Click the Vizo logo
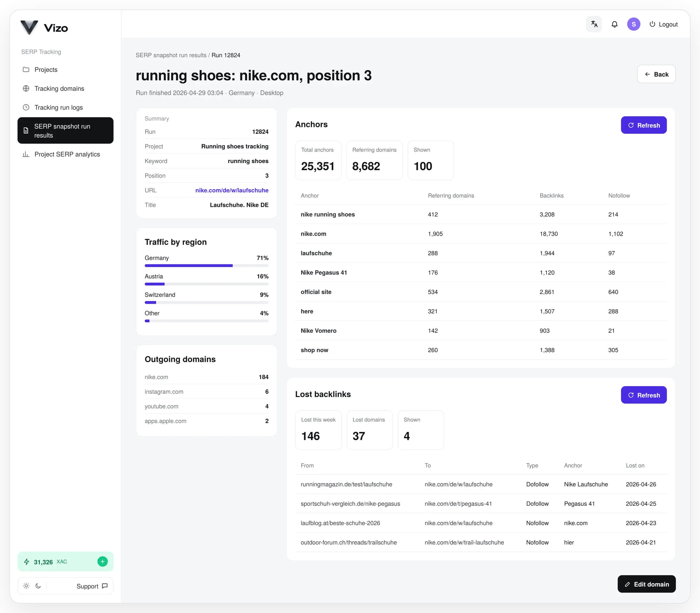700x613 pixels. (x=44, y=27)
